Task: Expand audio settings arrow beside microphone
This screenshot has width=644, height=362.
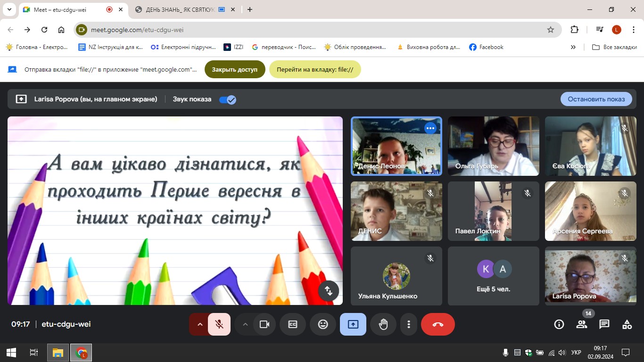Action: coord(200,324)
